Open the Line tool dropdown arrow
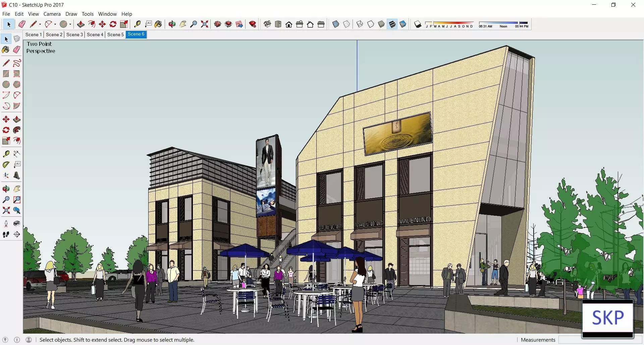The width and height of the screenshot is (644, 345). click(x=40, y=24)
